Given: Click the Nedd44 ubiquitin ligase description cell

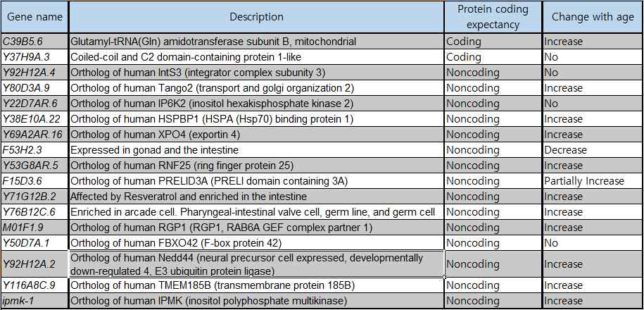Looking at the screenshot, I should pos(256,264).
